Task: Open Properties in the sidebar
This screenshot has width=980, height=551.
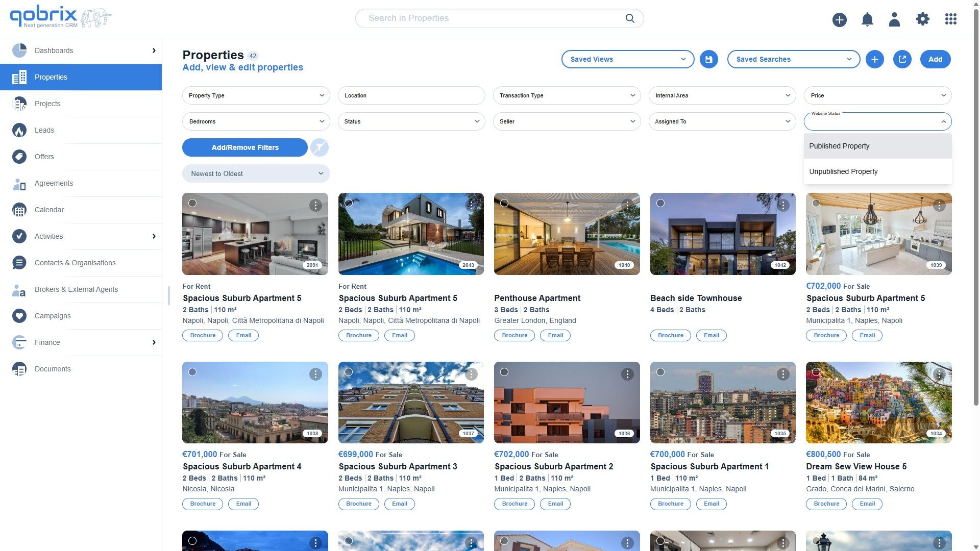Action: pos(81,77)
